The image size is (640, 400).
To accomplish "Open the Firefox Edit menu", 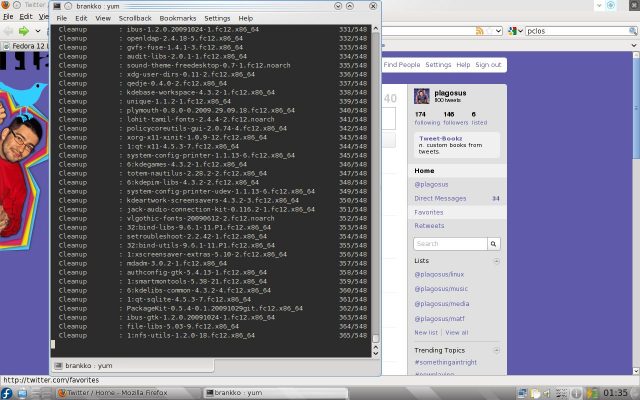I will coord(26,17).
